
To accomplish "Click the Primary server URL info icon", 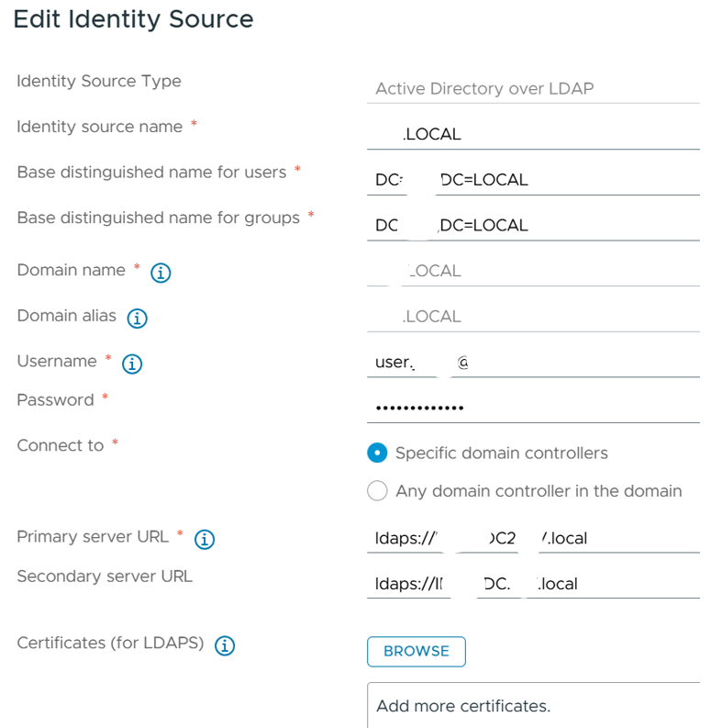I will click(205, 539).
